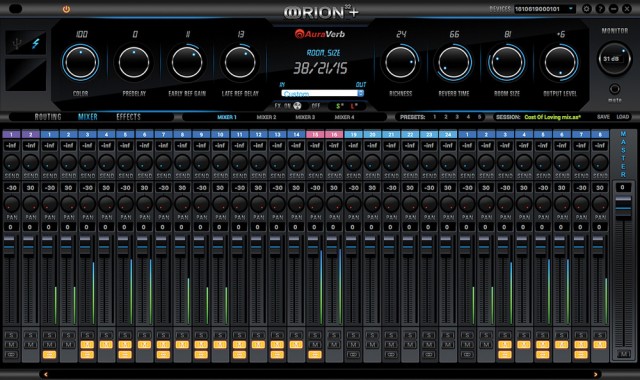Click the green S* button below AuraVerb

(339, 106)
